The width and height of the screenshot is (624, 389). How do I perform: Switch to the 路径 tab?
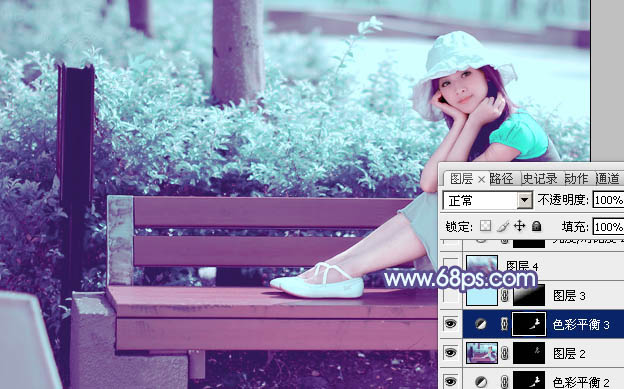[x=501, y=179]
